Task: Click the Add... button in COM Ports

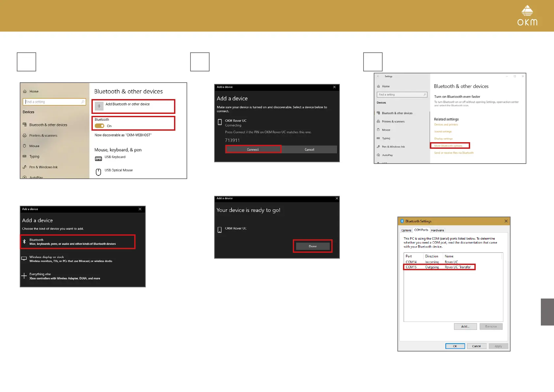Action: click(x=465, y=327)
